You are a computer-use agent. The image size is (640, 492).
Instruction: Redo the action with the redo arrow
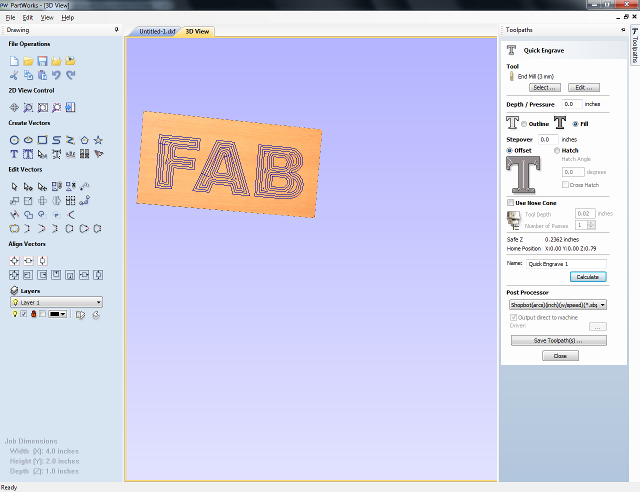(70, 75)
